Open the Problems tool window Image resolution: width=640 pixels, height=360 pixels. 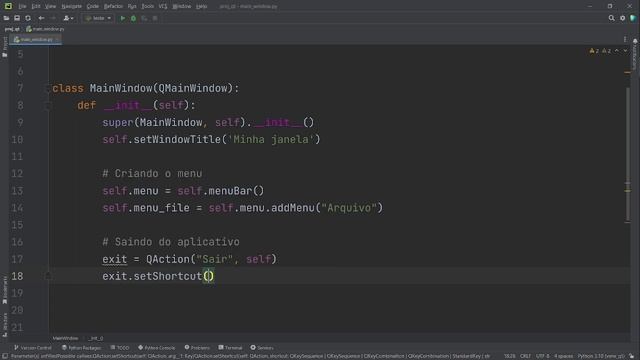(x=197, y=348)
